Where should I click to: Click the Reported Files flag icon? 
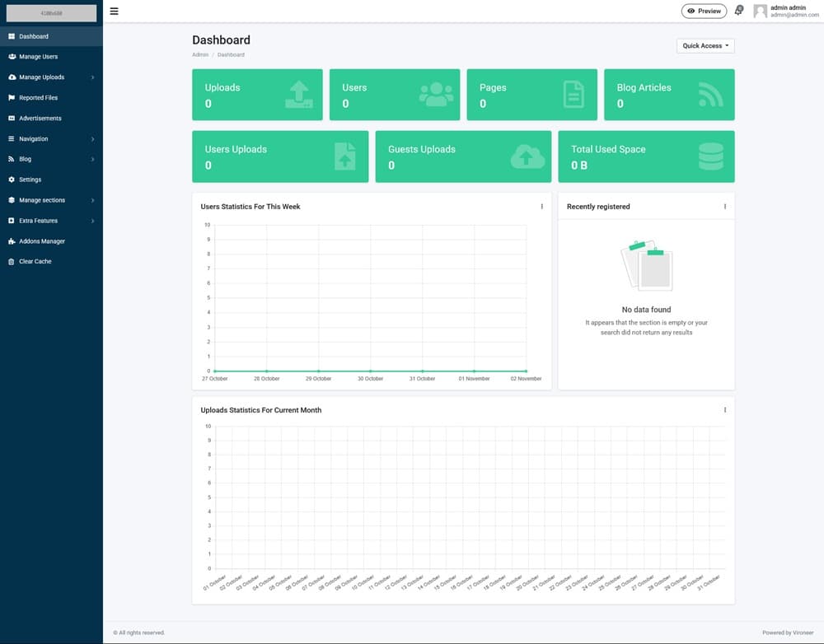click(12, 98)
